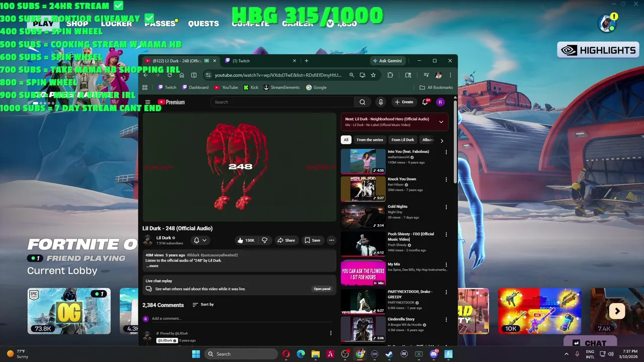Save the video to a playlist
The width and height of the screenshot is (644, 362).
pyautogui.click(x=312, y=240)
